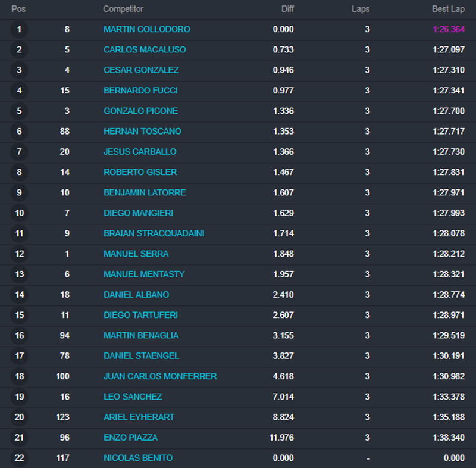Click the Competitor column header
Image resolution: width=476 pixels, height=468 pixels.
123,9
